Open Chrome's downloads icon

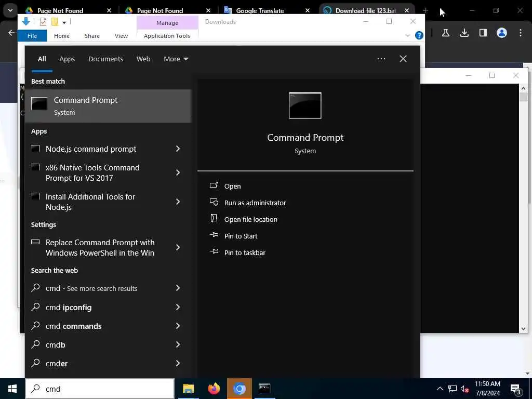(x=464, y=33)
